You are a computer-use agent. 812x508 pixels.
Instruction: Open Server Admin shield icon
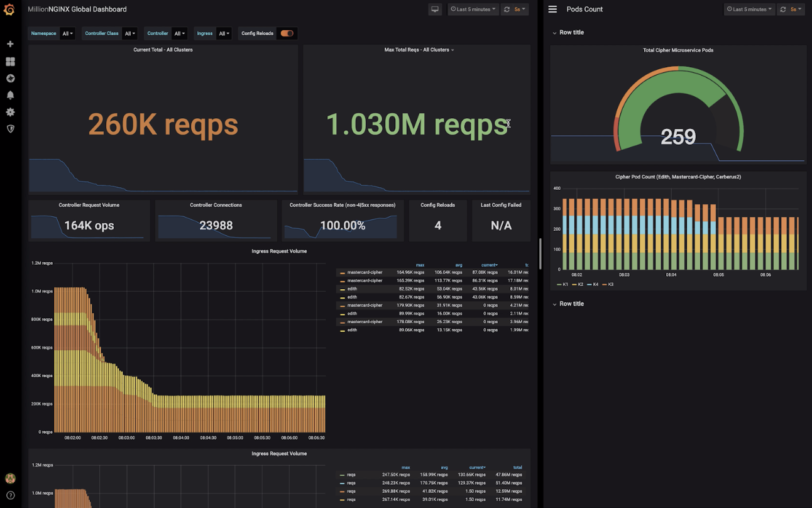coord(10,129)
